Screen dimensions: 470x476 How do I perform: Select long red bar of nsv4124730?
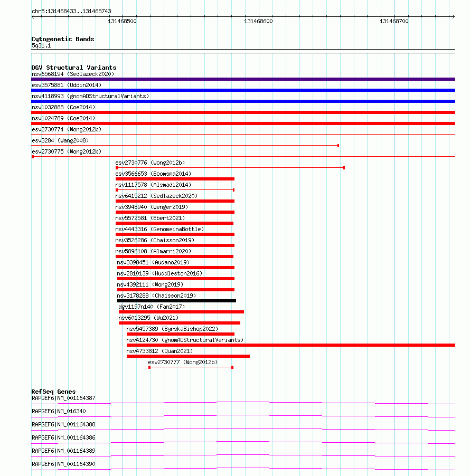[291, 345]
